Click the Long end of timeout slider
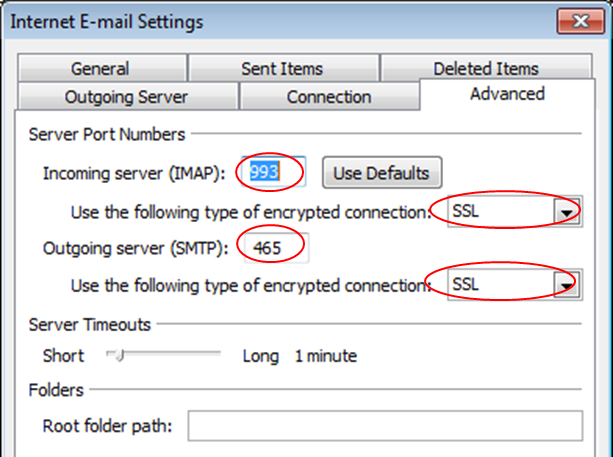The width and height of the screenshot is (613, 457). coord(260,356)
